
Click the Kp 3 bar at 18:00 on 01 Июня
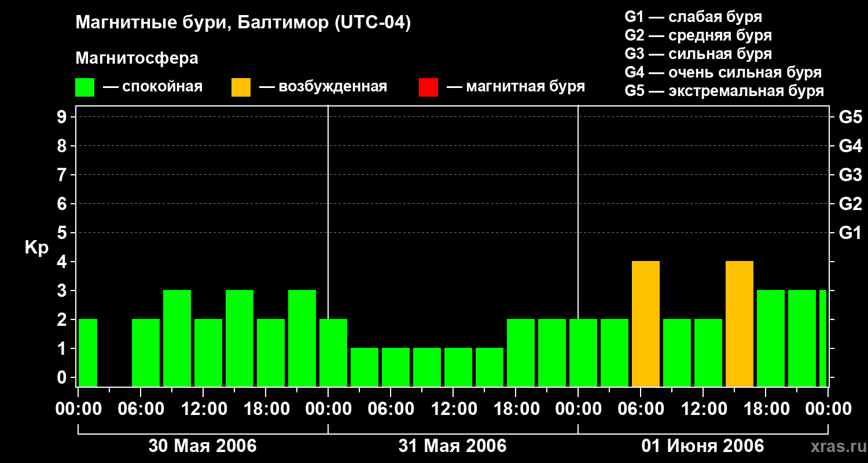[771, 339]
